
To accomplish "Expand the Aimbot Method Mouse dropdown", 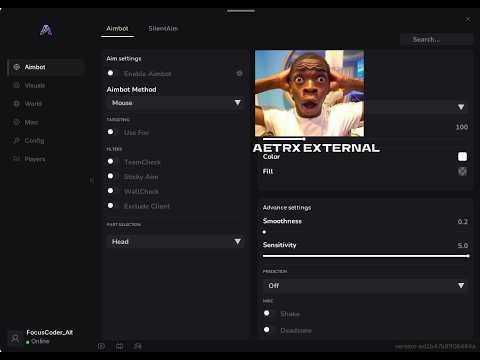I will [176, 103].
